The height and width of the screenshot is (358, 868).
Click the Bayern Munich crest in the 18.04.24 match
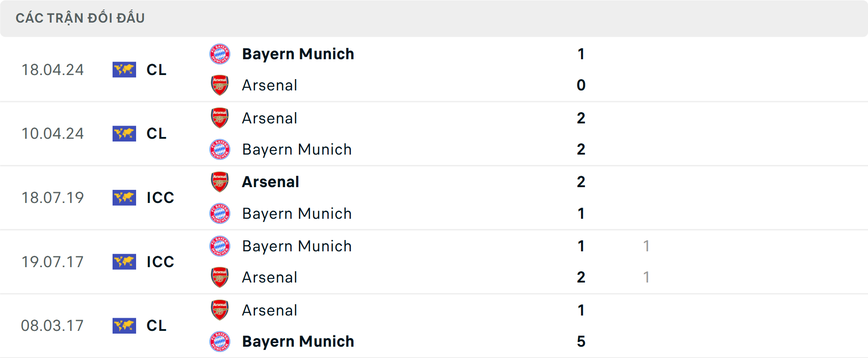(x=220, y=54)
